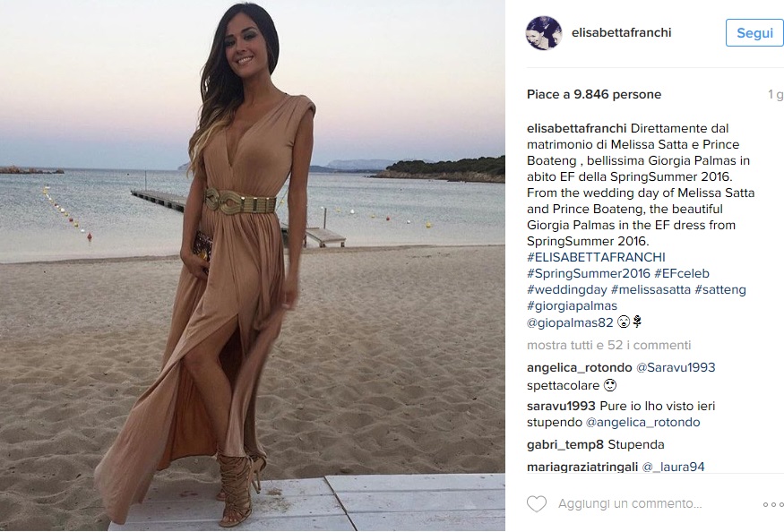Expand all comments with mostra tutti link
Viewport: 784px width, 532px height.
pos(608,345)
